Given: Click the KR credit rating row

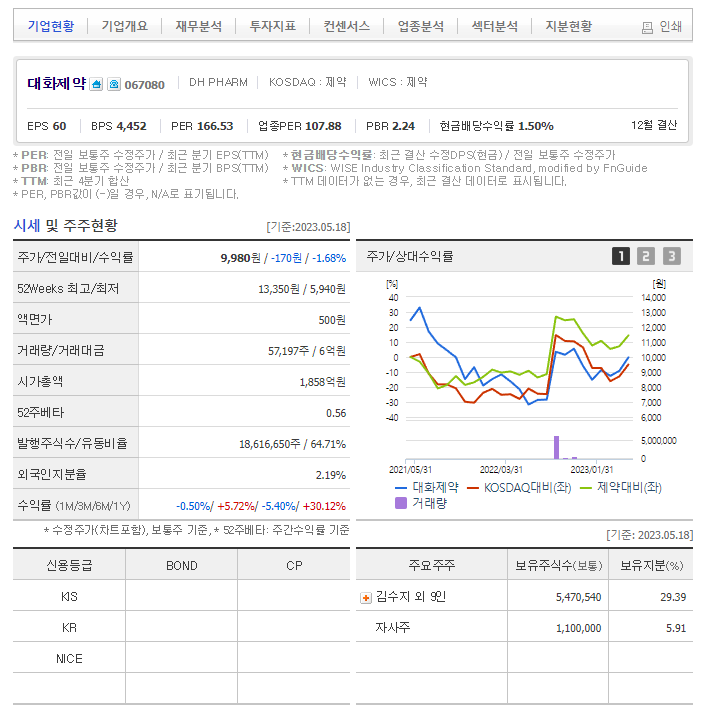Looking at the screenshot, I should click(x=182, y=628).
